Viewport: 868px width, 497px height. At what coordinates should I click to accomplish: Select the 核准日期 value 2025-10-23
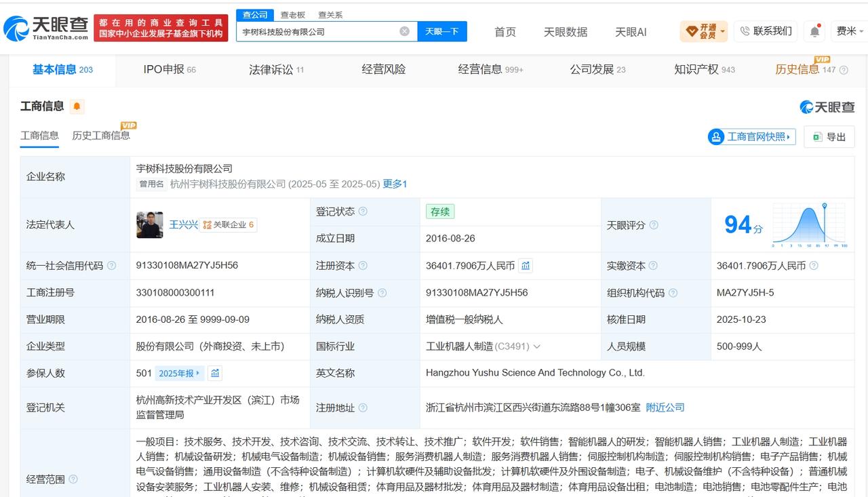742,319
